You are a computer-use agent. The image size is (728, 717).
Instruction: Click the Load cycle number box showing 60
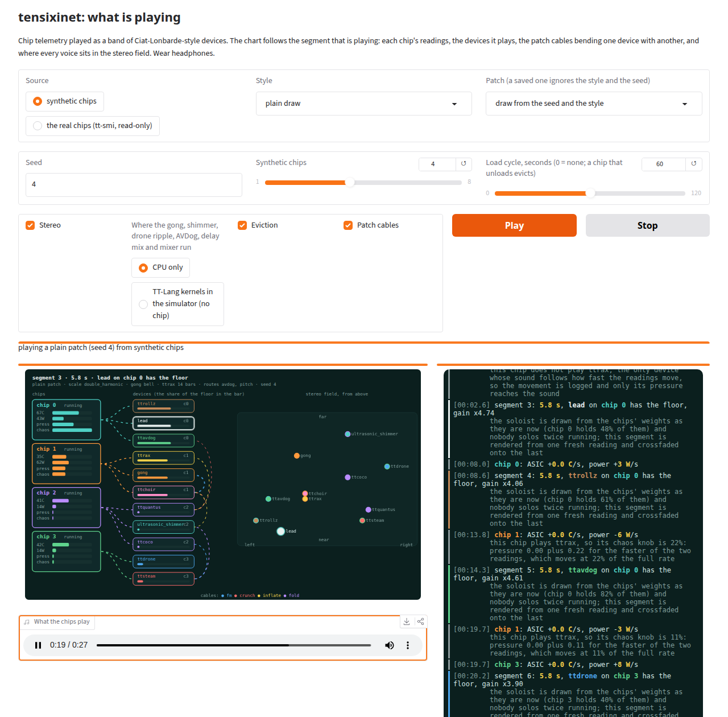click(x=663, y=164)
